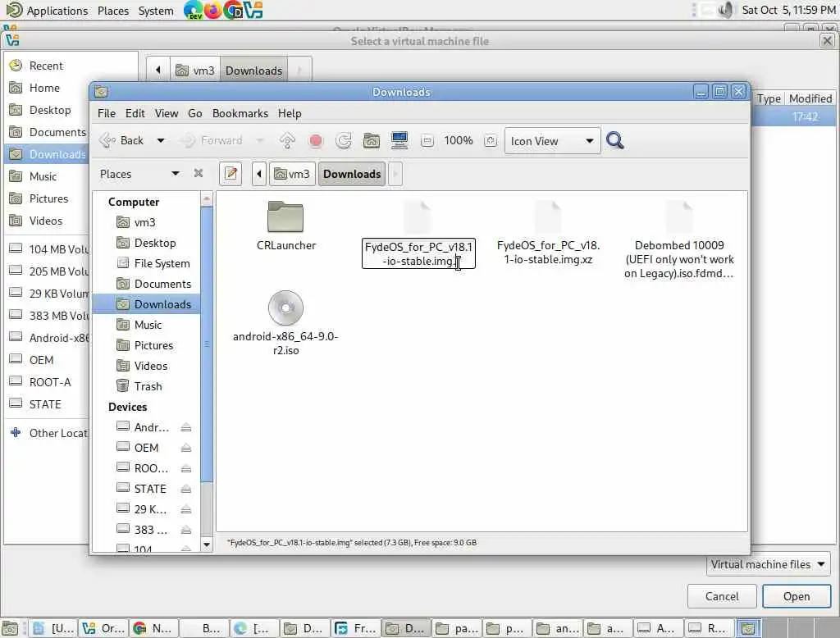The width and height of the screenshot is (840, 638).
Task: Toggle the text location entry pencil icon
Action: click(231, 174)
